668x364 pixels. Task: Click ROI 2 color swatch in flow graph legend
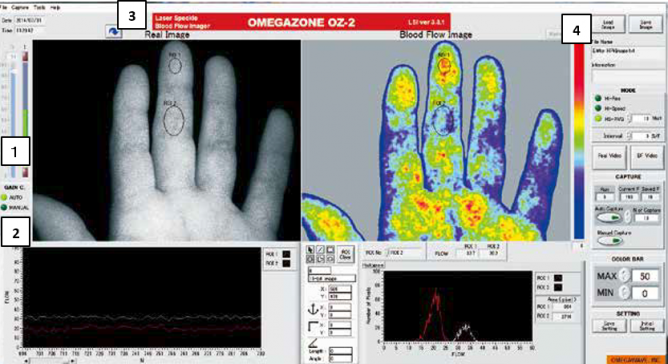click(x=286, y=264)
